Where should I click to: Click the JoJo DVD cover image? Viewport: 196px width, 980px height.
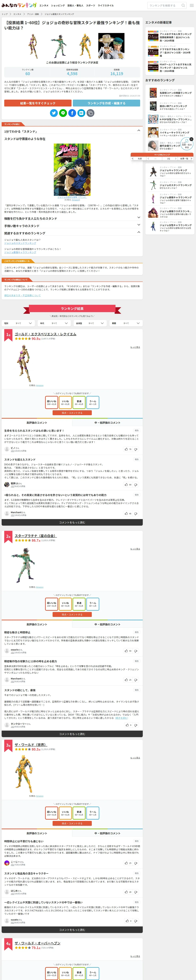pos(72,170)
